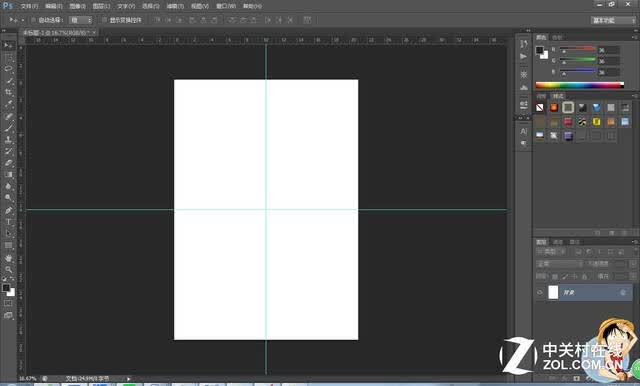Screen dimensions: 640x386
Task: Click the color spectrum ramp bar
Action: [x=580, y=85]
